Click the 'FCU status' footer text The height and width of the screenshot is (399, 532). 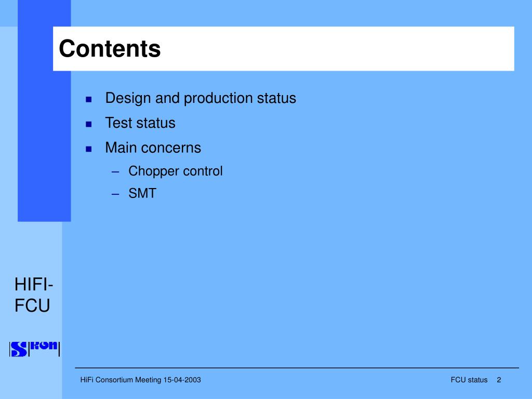click(469, 380)
